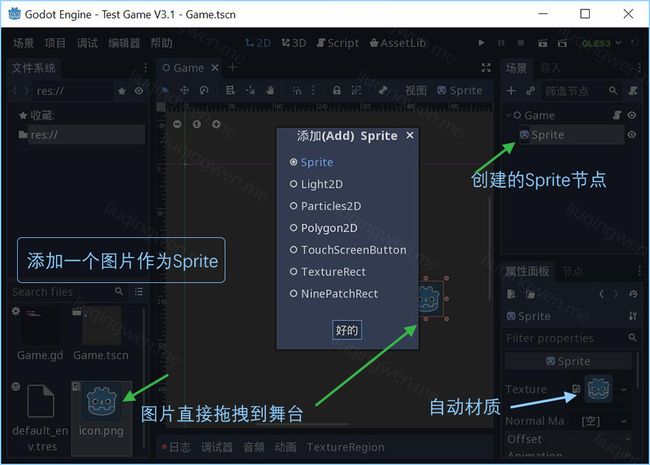Screen dimensions: 650x465
Task: Switch to the 导入 import tab
Action: (x=551, y=68)
